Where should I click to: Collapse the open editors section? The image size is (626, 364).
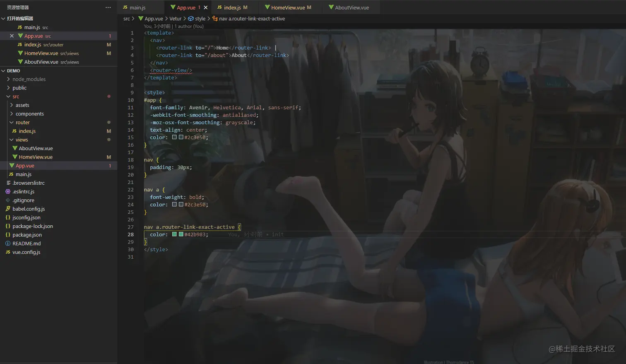point(19,19)
